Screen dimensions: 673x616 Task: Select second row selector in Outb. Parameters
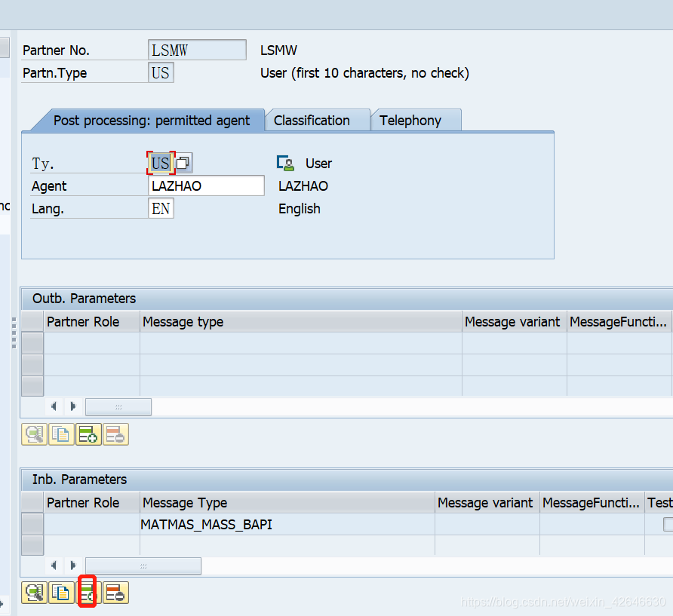point(32,365)
